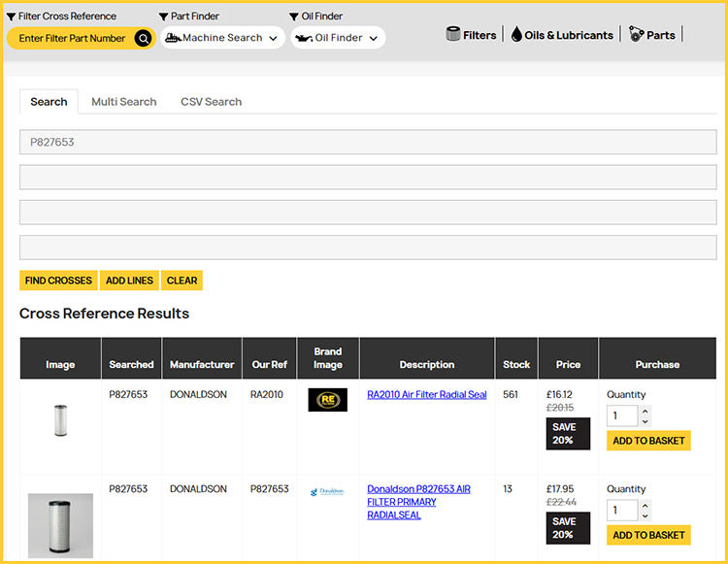
Task: Add the Donaldson P827653 filter to basket
Action: (x=648, y=535)
